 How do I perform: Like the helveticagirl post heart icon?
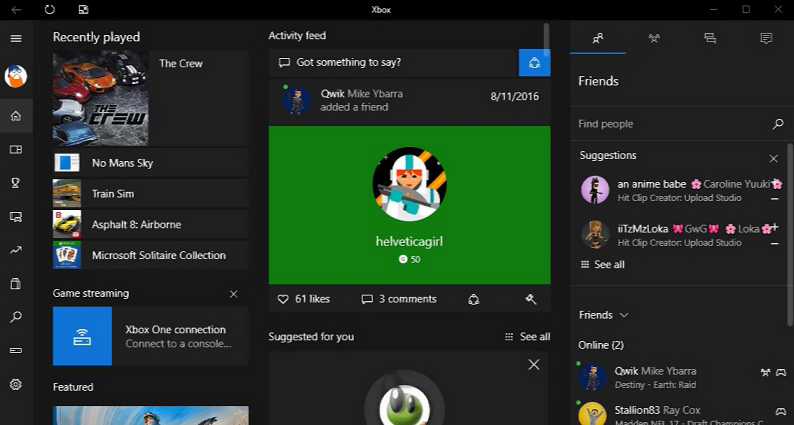point(283,299)
